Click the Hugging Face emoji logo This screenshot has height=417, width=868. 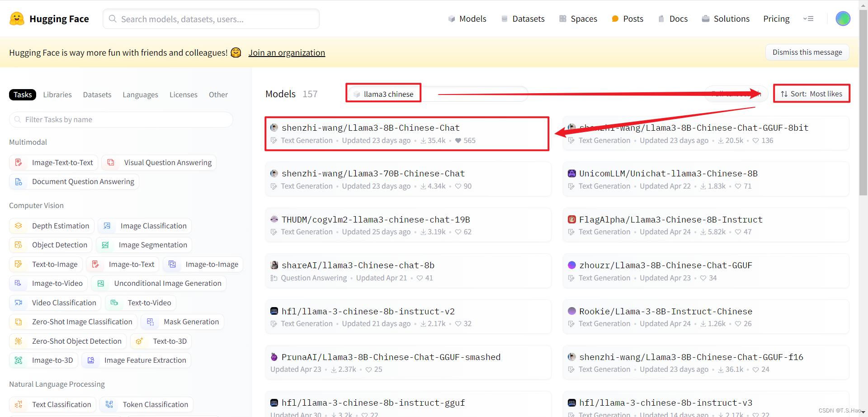click(x=17, y=19)
